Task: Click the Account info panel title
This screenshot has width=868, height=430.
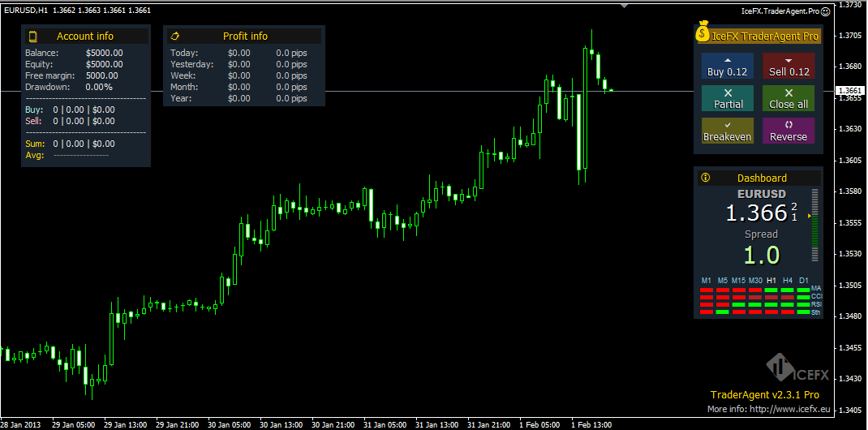Action: (85, 37)
